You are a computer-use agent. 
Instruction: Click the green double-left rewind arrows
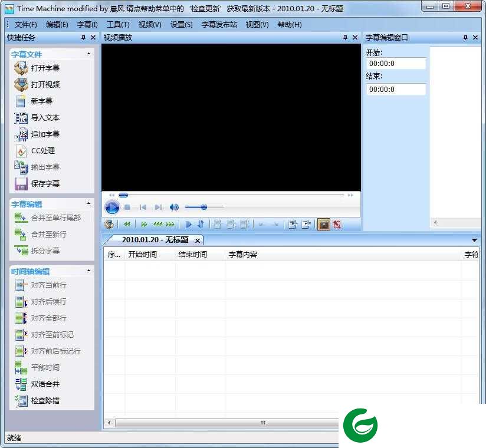click(x=127, y=224)
